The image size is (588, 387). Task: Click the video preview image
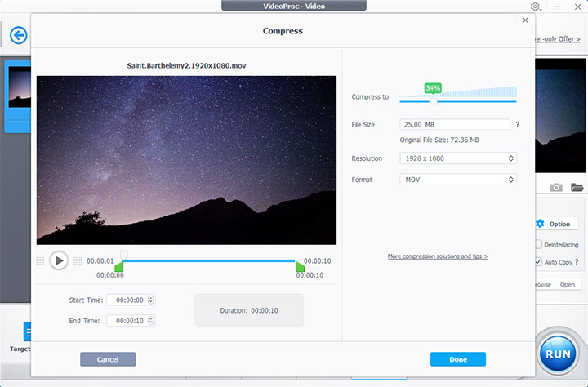186,161
